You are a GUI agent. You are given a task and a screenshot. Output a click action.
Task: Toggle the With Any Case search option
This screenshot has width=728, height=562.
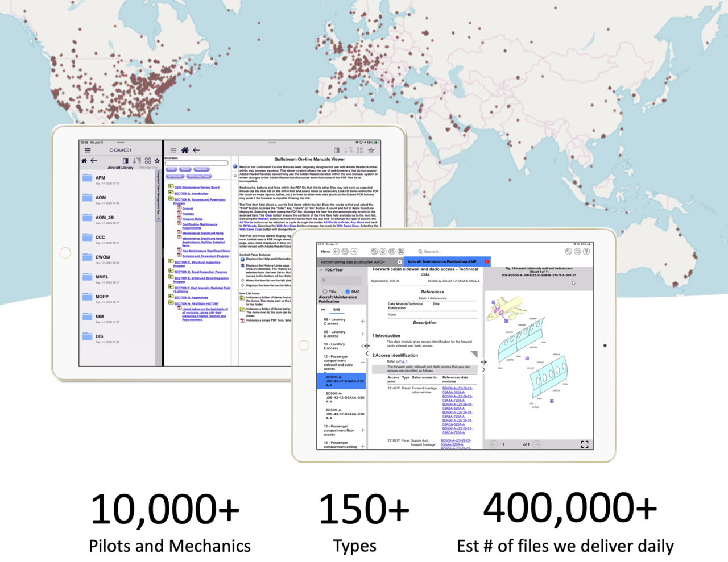199,176
